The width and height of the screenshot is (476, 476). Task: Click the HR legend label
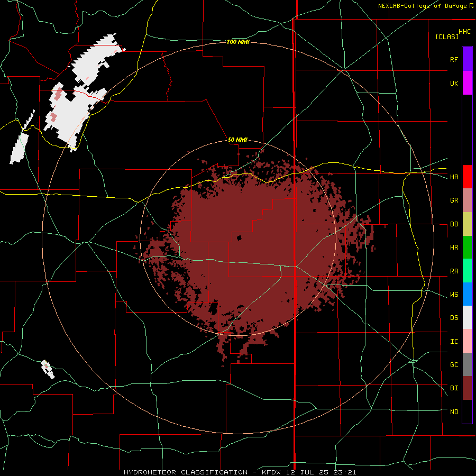coord(454,248)
